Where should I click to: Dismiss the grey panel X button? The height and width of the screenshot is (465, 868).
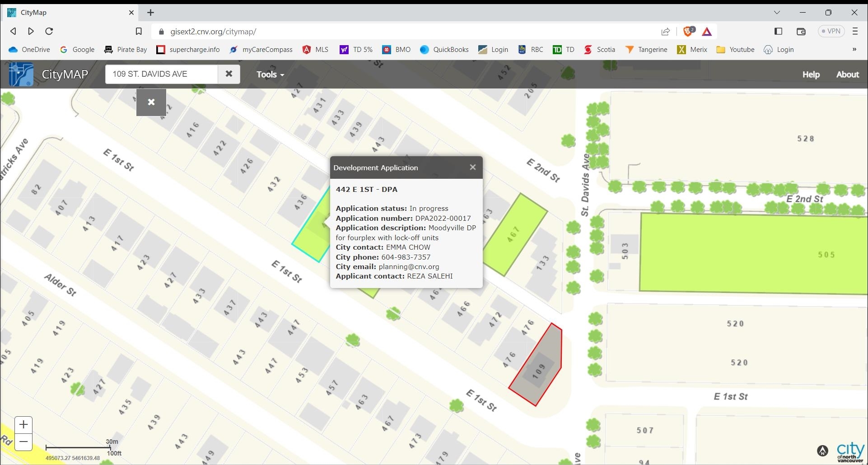click(x=151, y=102)
